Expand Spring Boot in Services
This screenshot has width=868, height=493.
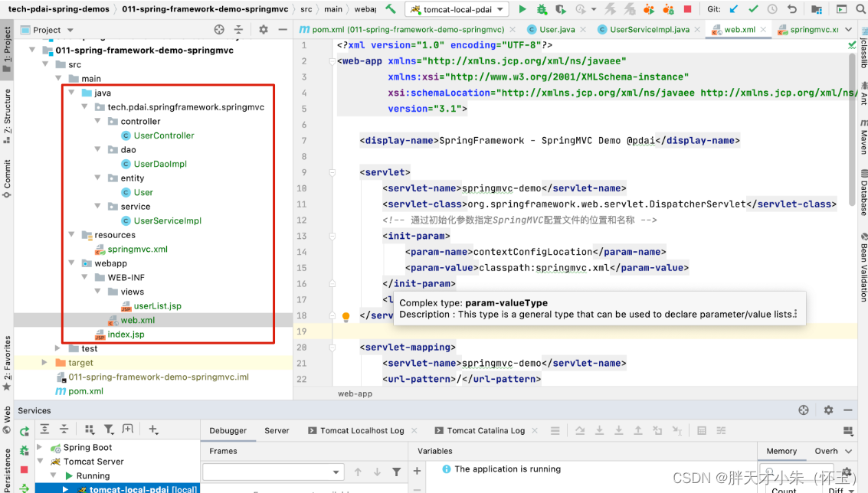[40, 447]
